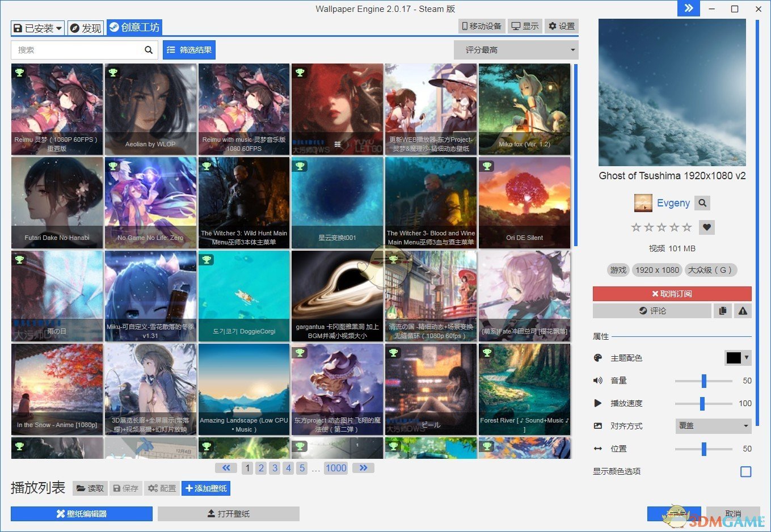Screen dimensions: 771x532
Task: Click the 1920 x 1080 resolution tag
Action: point(657,270)
